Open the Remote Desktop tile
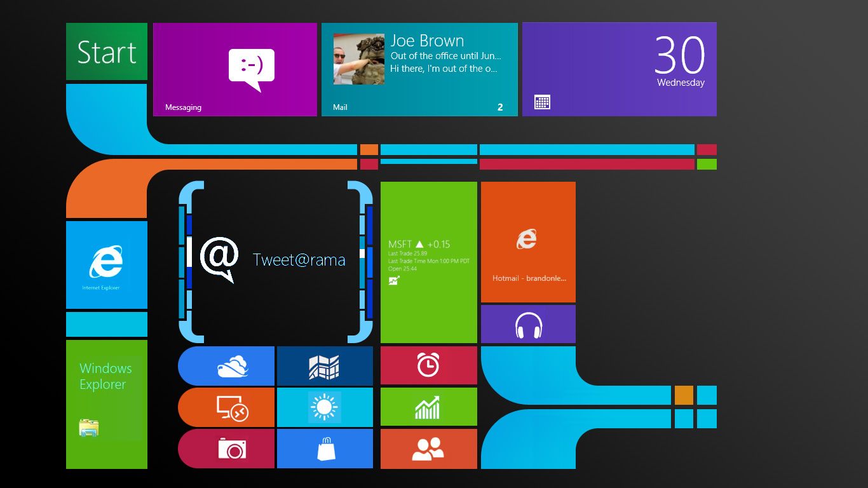This screenshot has width=868, height=488. click(x=226, y=407)
